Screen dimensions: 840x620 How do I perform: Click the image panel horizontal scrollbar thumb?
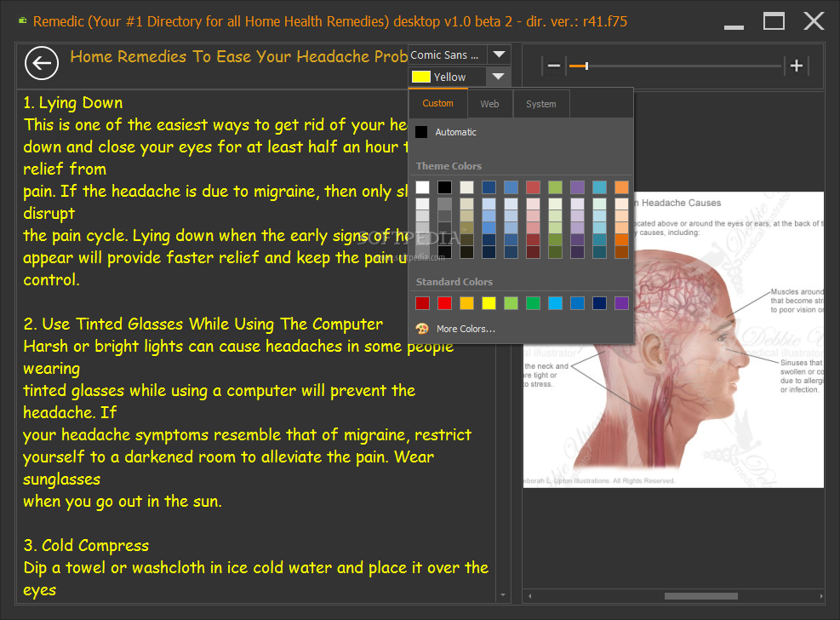point(700,596)
